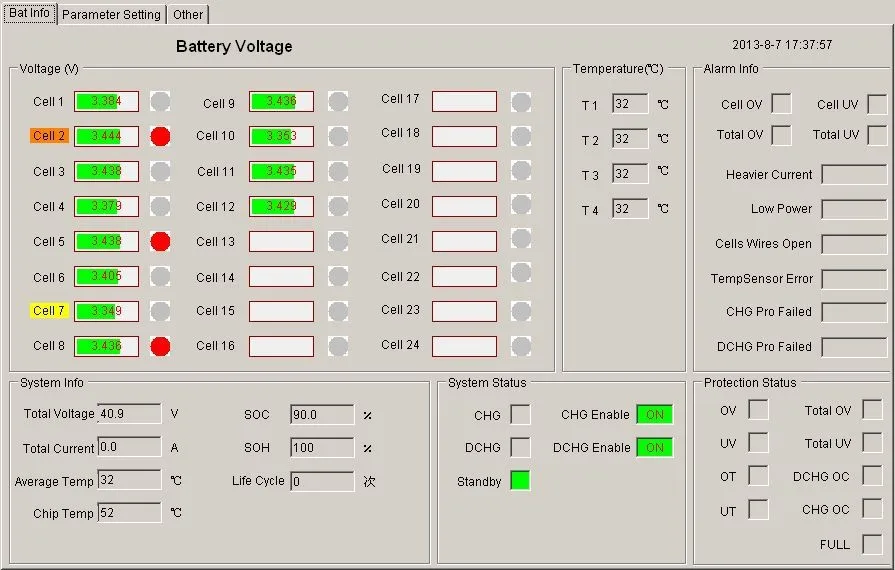Click the red indicator next to Cell 2
This screenshot has width=895, height=570.
(160, 136)
